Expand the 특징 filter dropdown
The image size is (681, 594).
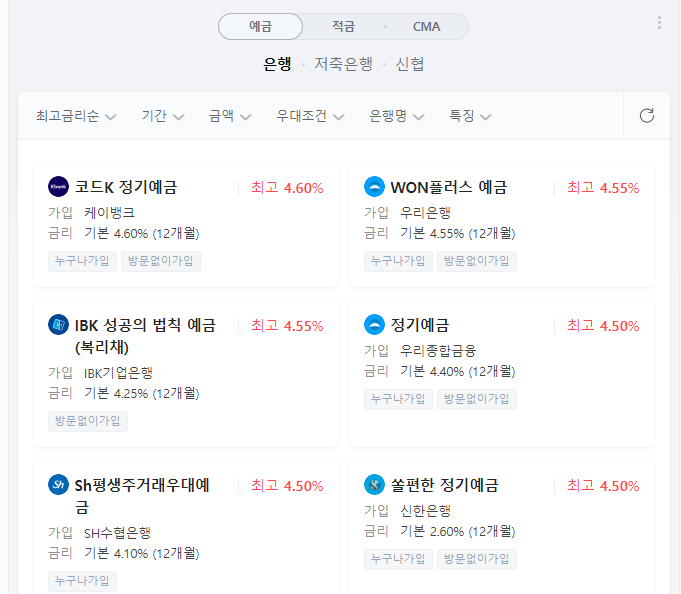470,116
